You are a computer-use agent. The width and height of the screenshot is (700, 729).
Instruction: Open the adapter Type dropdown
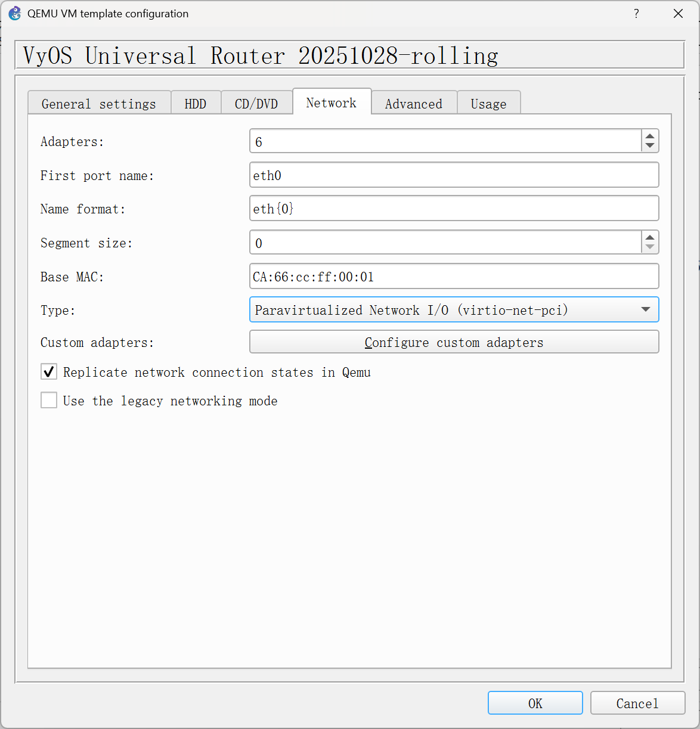point(454,310)
